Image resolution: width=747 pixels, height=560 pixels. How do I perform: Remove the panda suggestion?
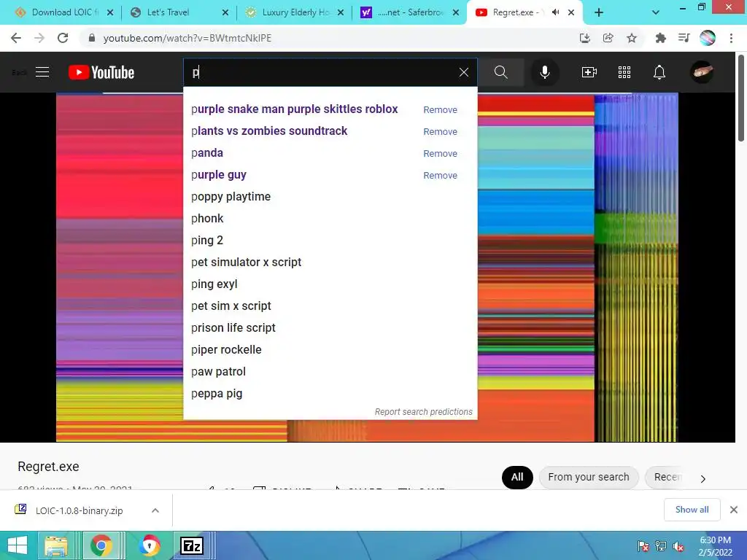(x=440, y=154)
